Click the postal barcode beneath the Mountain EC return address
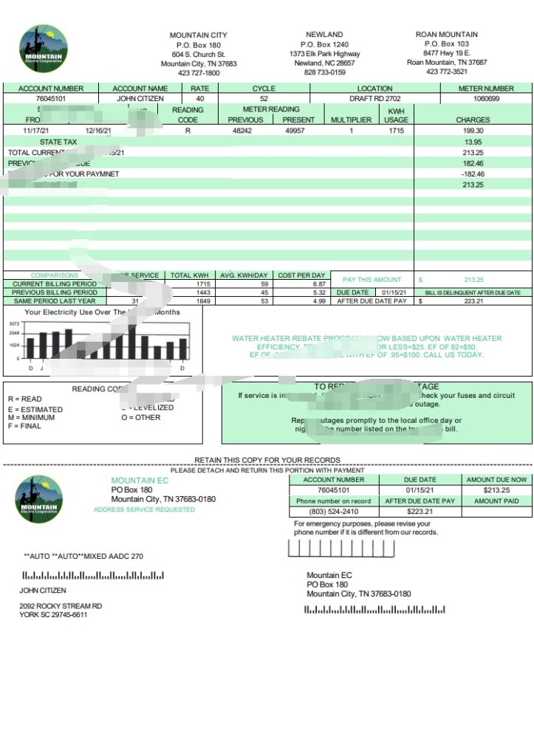This screenshot has height=756, width=534. coord(374,610)
